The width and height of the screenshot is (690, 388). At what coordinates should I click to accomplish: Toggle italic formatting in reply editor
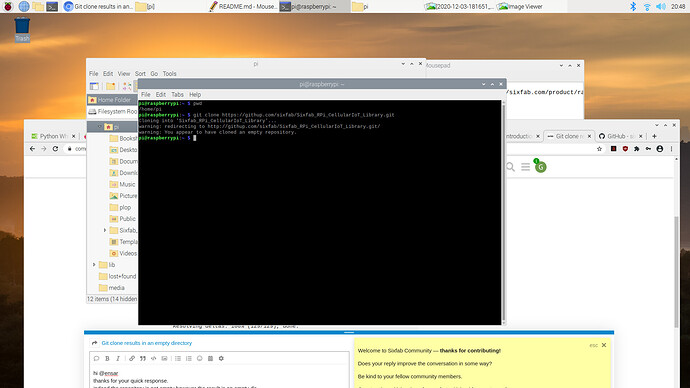pyautogui.click(x=118, y=359)
